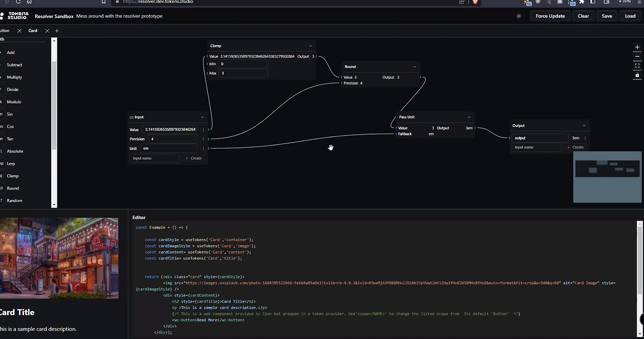Open the Input node Precision row menu
This screenshot has width=644, height=339.
[203, 139]
